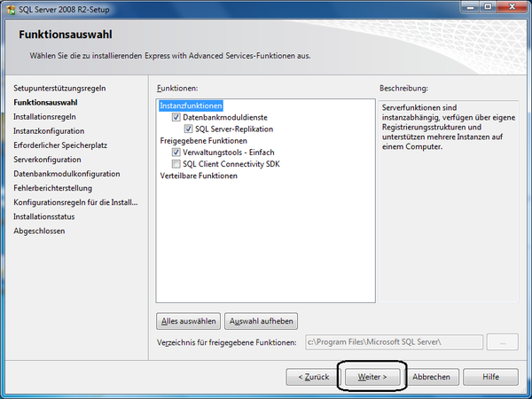This screenshot has width=532, height=399.
Task: Click the Funktionen: label
Action: pyautogui.click(x=177, y=88)
